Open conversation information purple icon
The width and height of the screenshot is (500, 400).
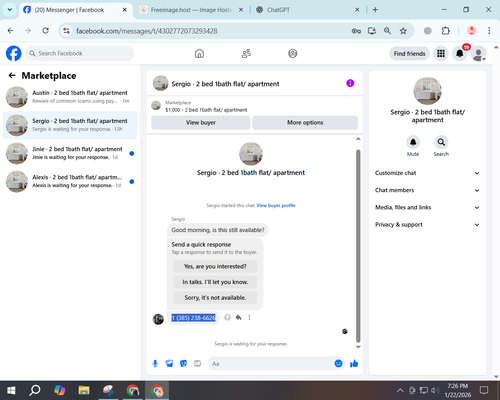click(350, 83)
